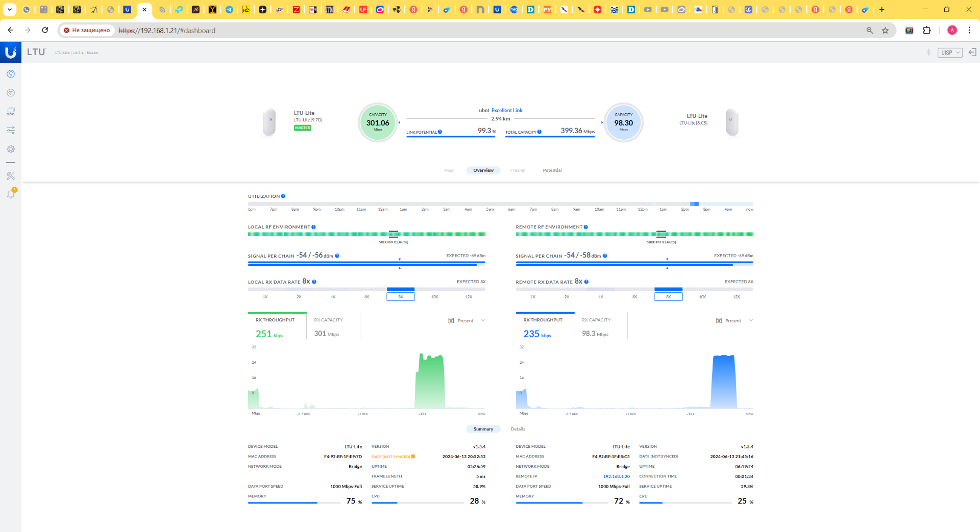Click help icon next to LOCAL RF ENVIRONMENT

point(313,227)
